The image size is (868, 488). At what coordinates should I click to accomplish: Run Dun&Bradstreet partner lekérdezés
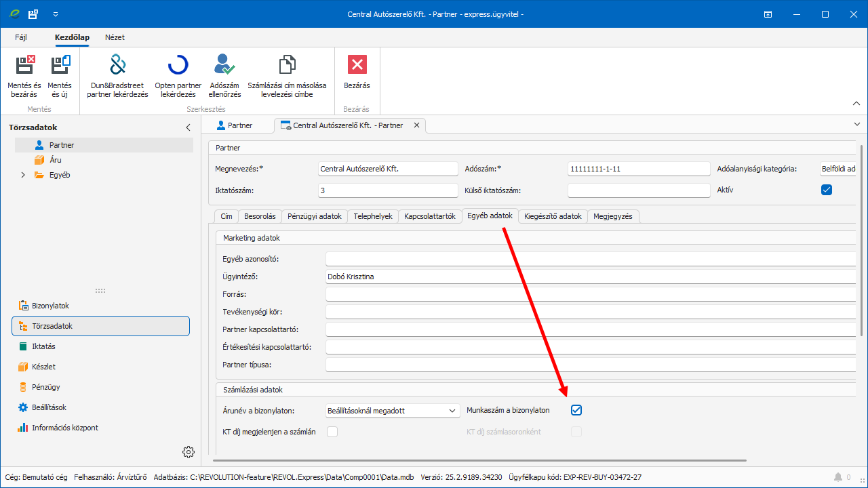coord(117,76)
